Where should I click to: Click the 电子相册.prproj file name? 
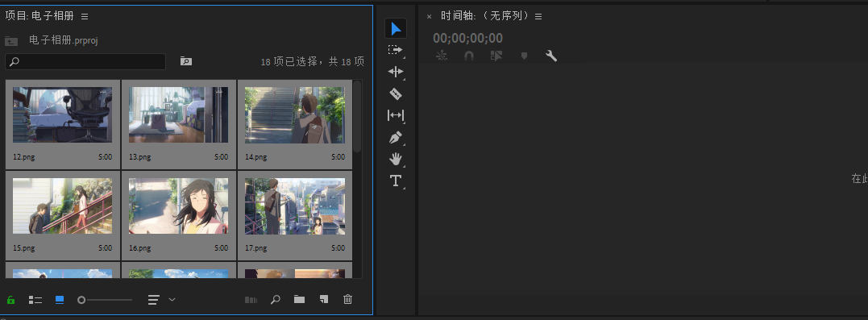pos(64,40)
